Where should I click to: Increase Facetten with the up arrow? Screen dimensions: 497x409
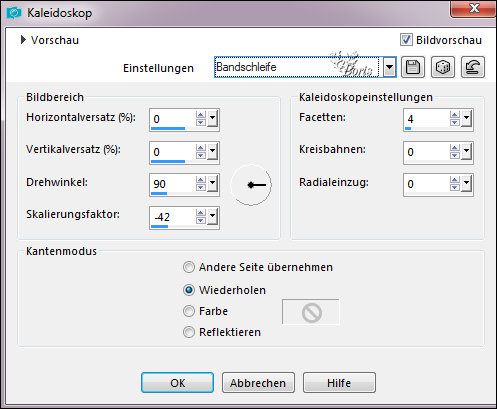point(454,115)
